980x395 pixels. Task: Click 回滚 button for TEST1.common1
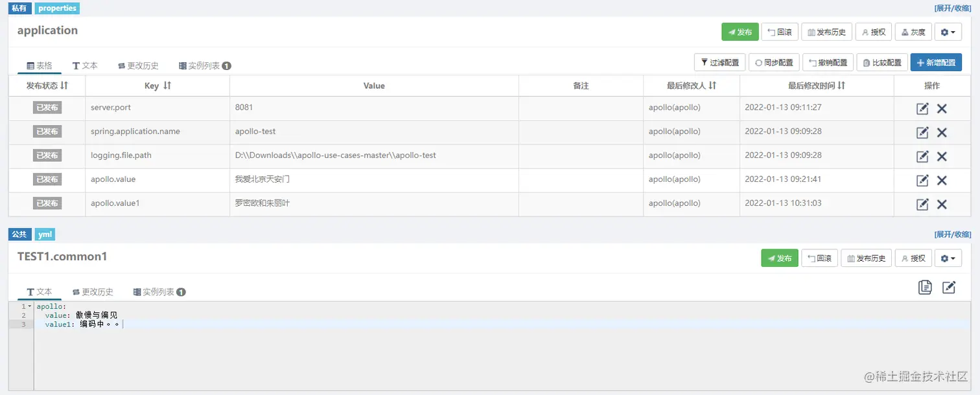coord(819,258)
